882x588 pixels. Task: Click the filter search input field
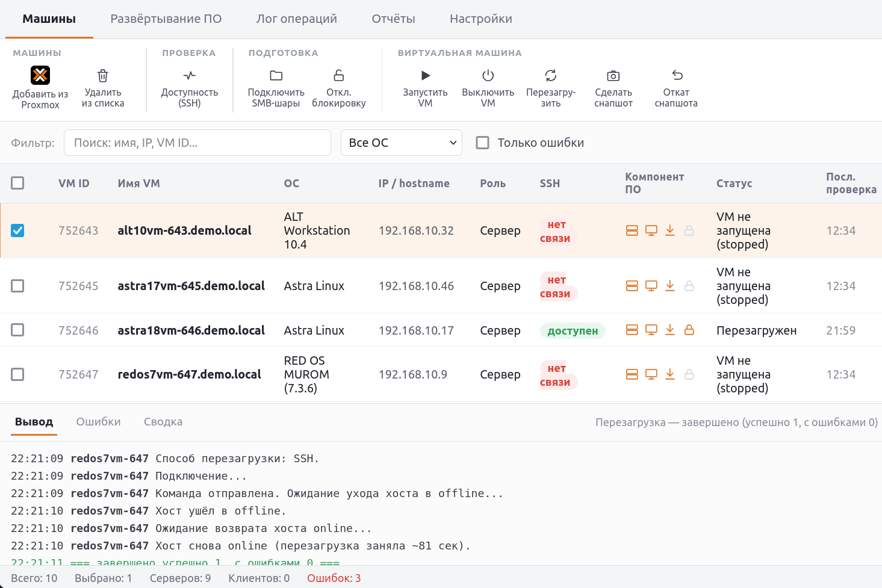tap(197, 143)
